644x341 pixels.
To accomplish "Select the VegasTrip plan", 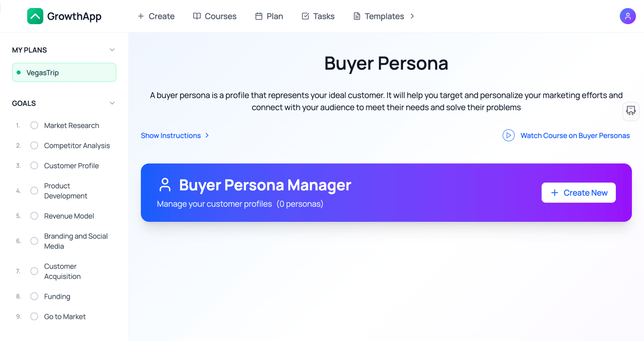I will (64, 73).
